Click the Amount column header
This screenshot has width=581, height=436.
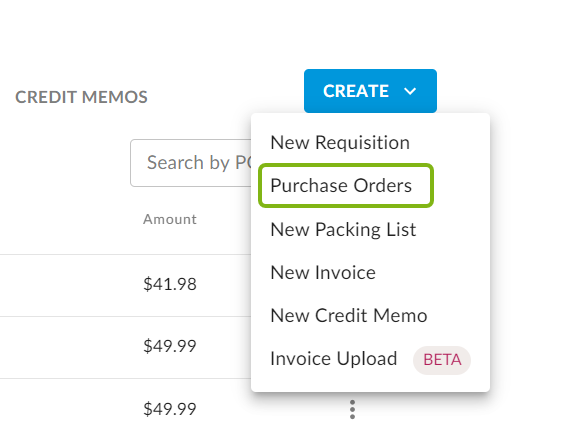point(170,219)
